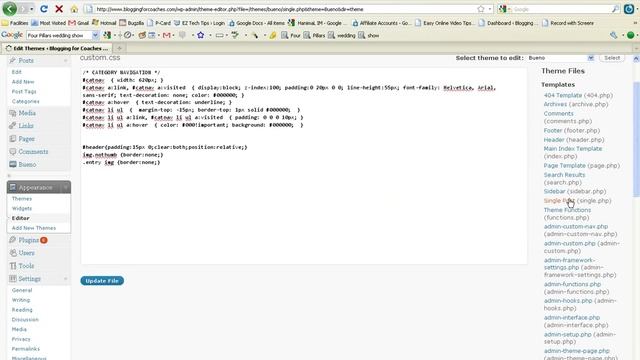This screenshot has width=640, height=360.
Task: Show more bookmarks with chevron at toolbar end
Action: click(636, 23)
